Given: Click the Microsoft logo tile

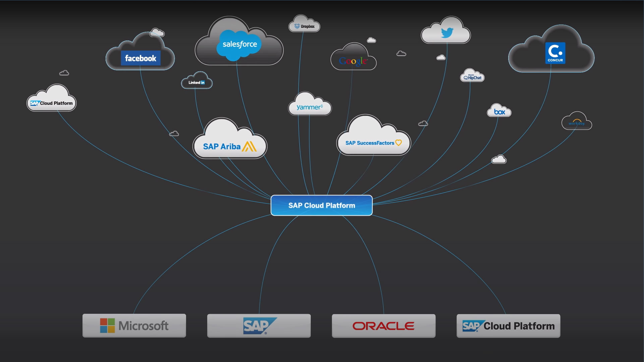Looking at the screenshot, I should (134, 325).
